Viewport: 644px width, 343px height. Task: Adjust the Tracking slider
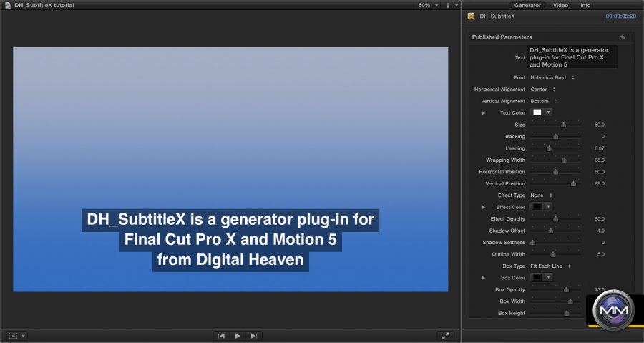click(555, 136)
